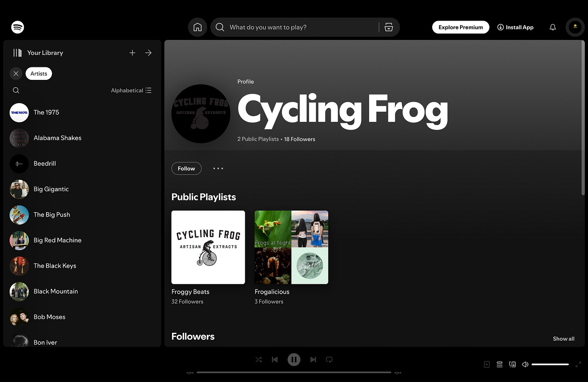Open Alphabetical sort options
This screenshot has width=588, height=382.
click(131, 90)
